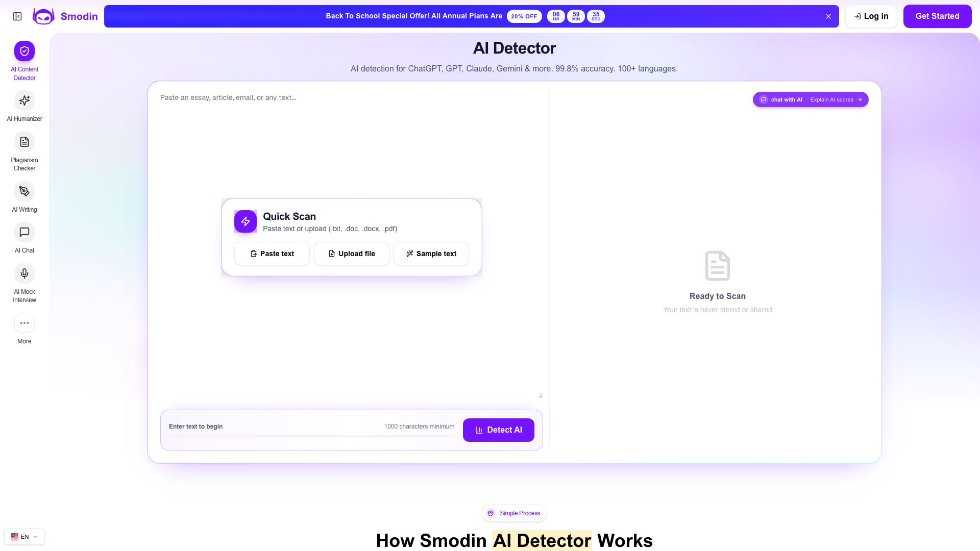This screenshot has width=980, height=551.
Task: Click the 20% OFF badge
Action: [x=524, y=16]
